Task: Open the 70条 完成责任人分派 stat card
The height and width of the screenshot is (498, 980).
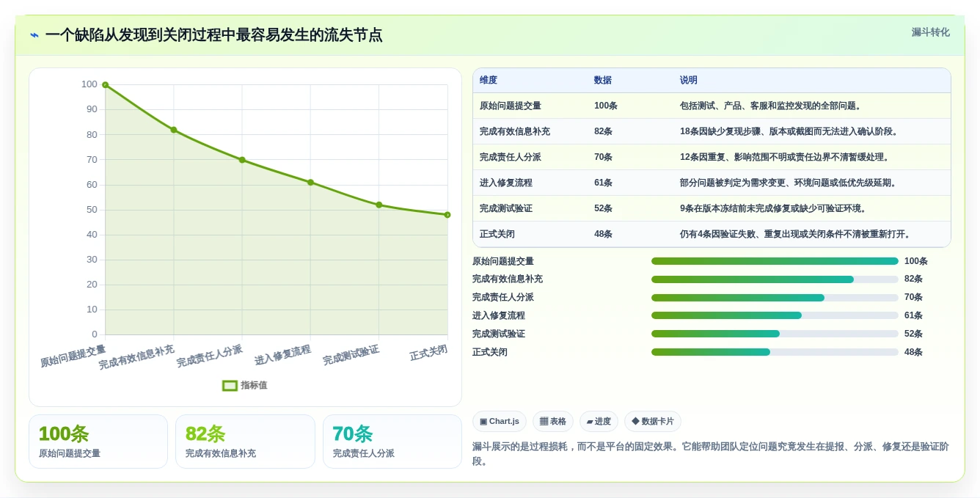Action: (x=392, y=442)
